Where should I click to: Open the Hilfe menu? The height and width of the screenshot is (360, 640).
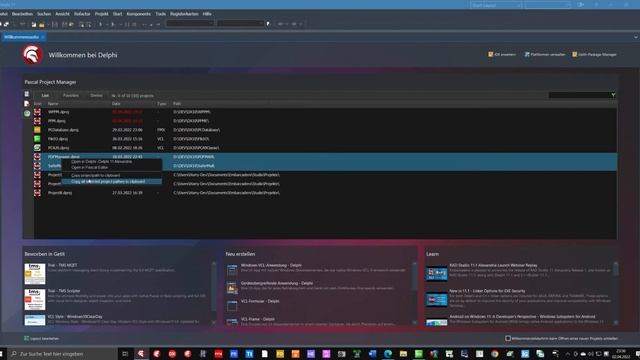[207, 14]
